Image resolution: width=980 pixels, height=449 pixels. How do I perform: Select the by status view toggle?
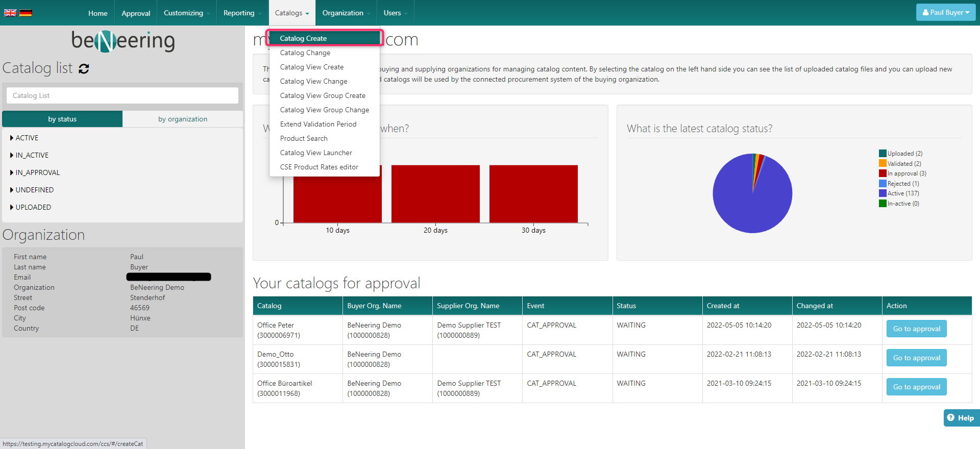click(x=62, y=119)
